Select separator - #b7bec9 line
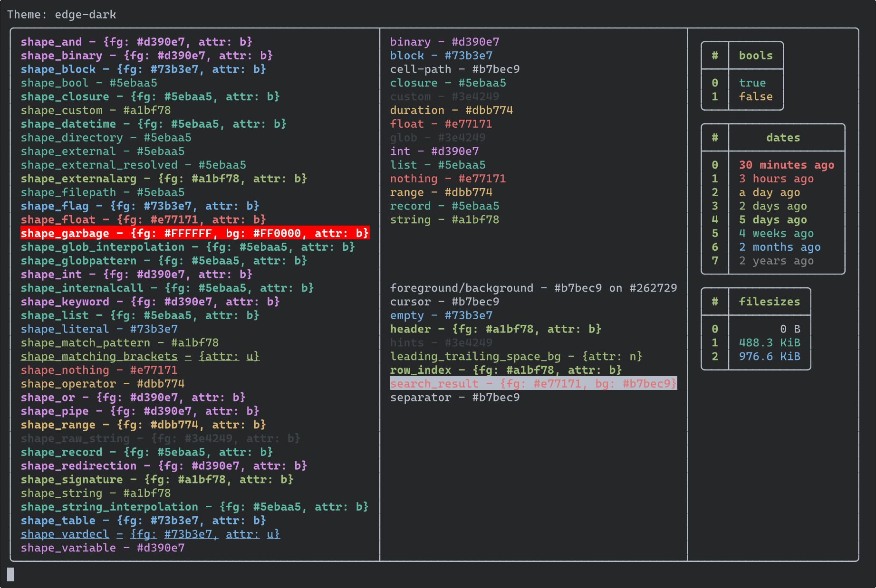 click(455, 398)
